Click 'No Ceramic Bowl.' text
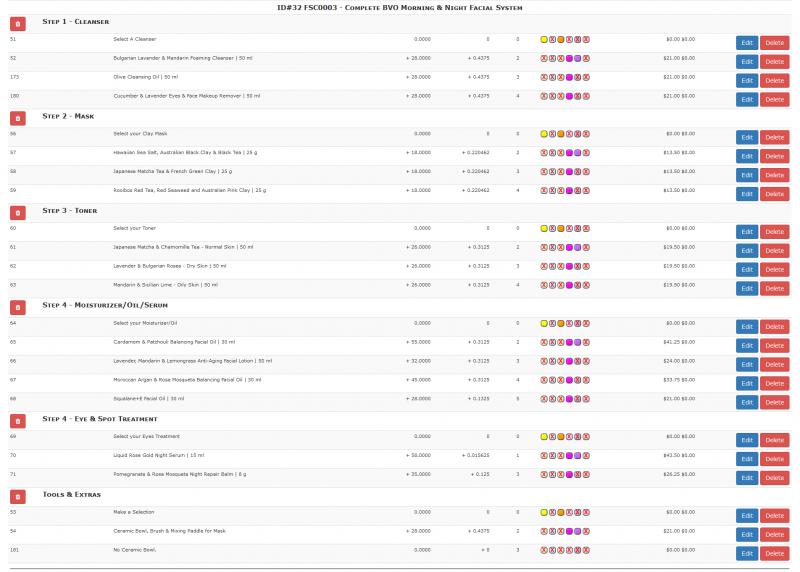800x572 pixels. pyautogui.click(x=135, y=550)
